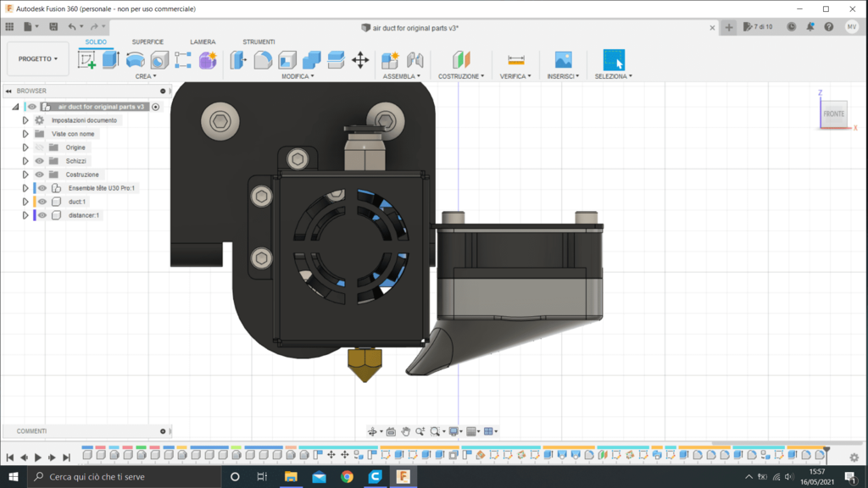Image resolution: width=868 pixels, height=488 pixels.
Task: Select the Offset Plane construction tool
Action: (461, 60)
